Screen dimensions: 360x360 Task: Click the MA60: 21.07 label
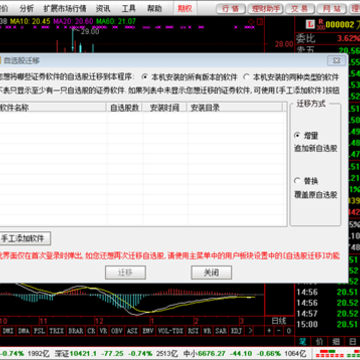point(116,22)
